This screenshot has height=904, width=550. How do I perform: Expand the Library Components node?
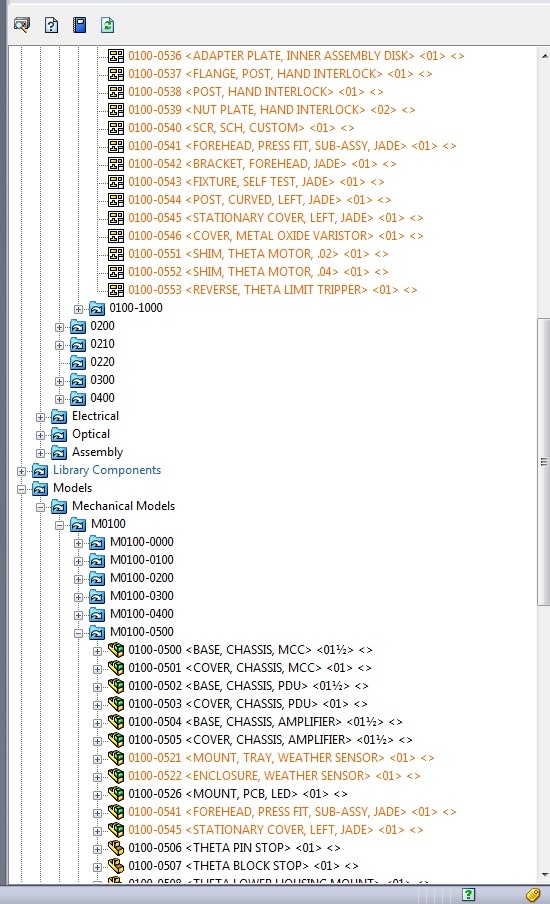coord(21,471)
